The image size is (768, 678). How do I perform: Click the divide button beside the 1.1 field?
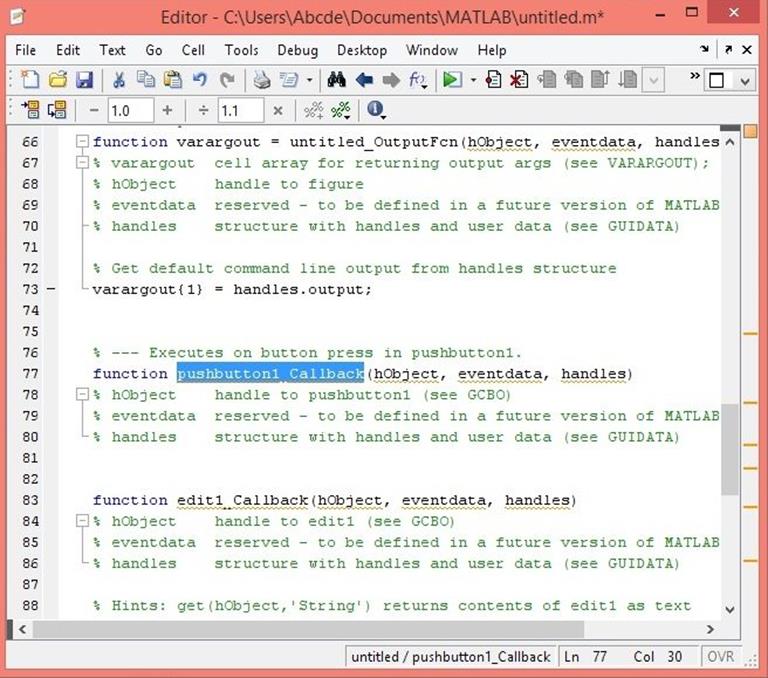[x=203, y=111]
